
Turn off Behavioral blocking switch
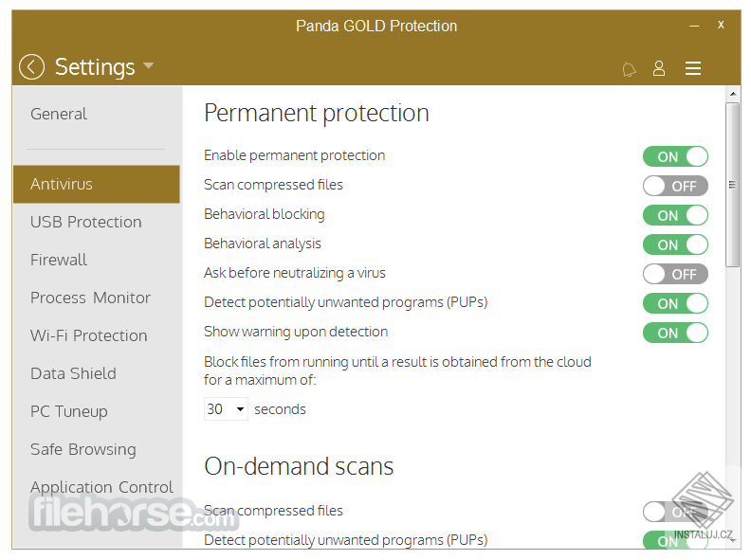click(675, 215)
